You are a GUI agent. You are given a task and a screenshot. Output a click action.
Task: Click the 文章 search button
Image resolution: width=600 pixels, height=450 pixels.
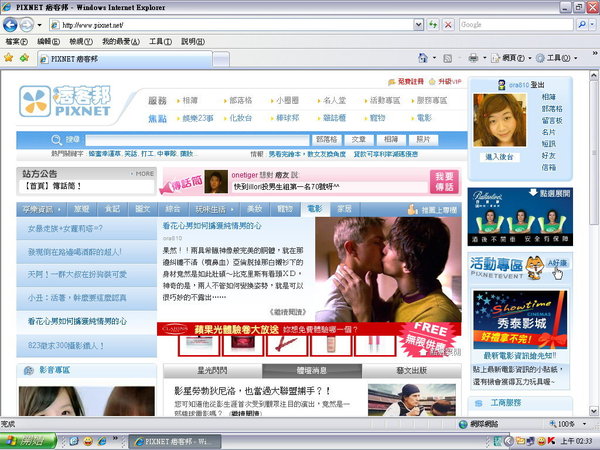pos(359,140)
